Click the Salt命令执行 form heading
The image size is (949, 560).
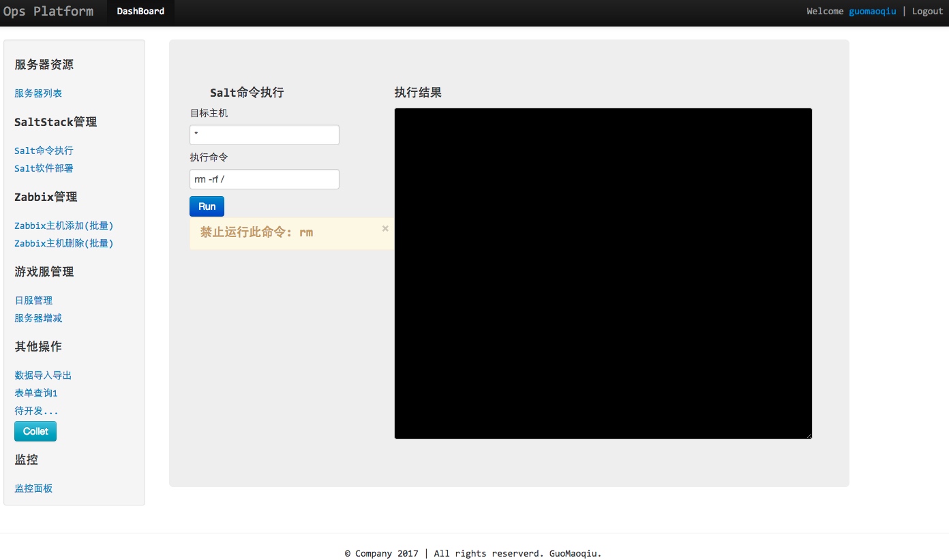[247, 93]
